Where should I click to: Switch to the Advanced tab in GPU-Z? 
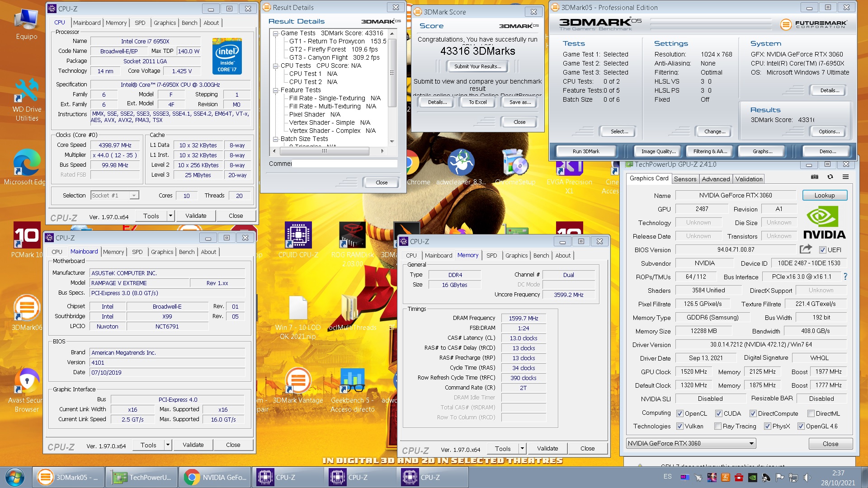point(716,179)
